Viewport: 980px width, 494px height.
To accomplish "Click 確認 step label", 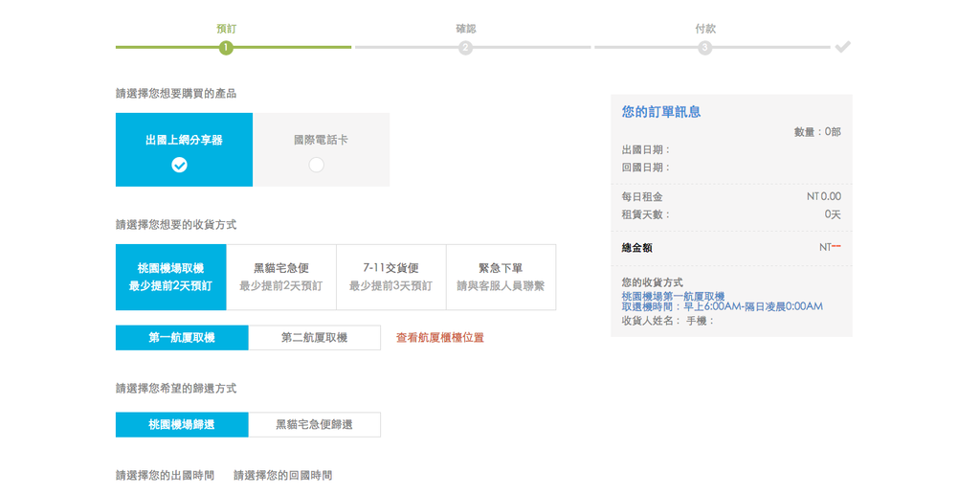I will (x=466, y=29).
